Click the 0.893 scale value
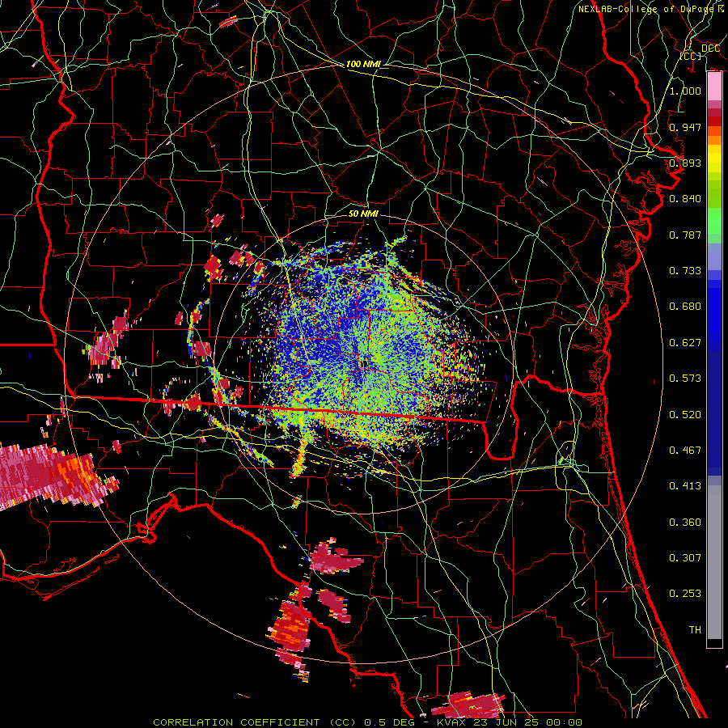The height and width of the screenshot is (728, 728). (x=685, y=163)
